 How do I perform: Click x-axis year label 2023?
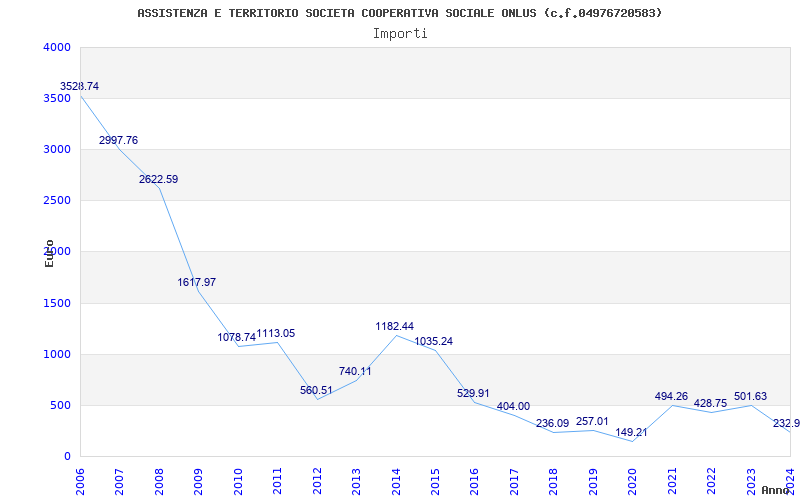click(751, 482)
